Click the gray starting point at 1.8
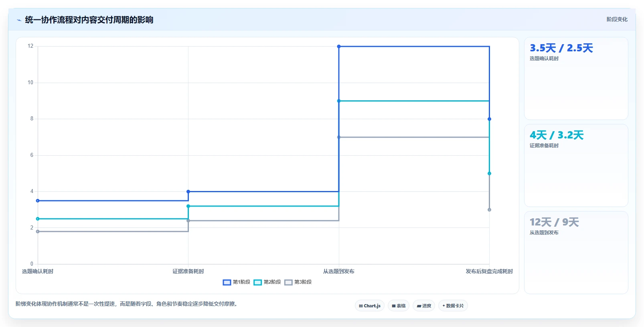 coord(38,232)
